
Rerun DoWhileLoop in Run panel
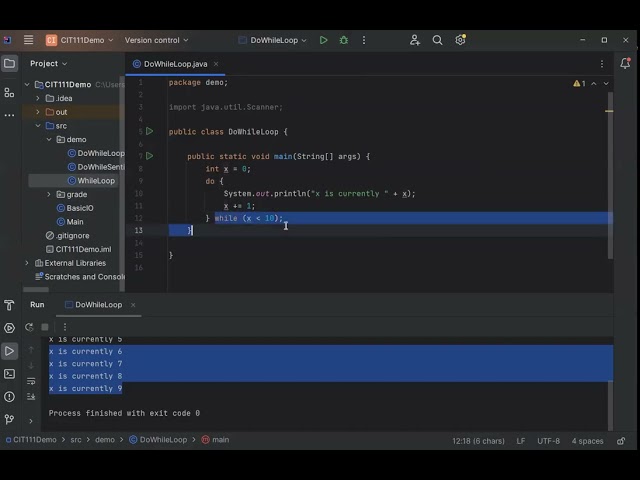29,327
